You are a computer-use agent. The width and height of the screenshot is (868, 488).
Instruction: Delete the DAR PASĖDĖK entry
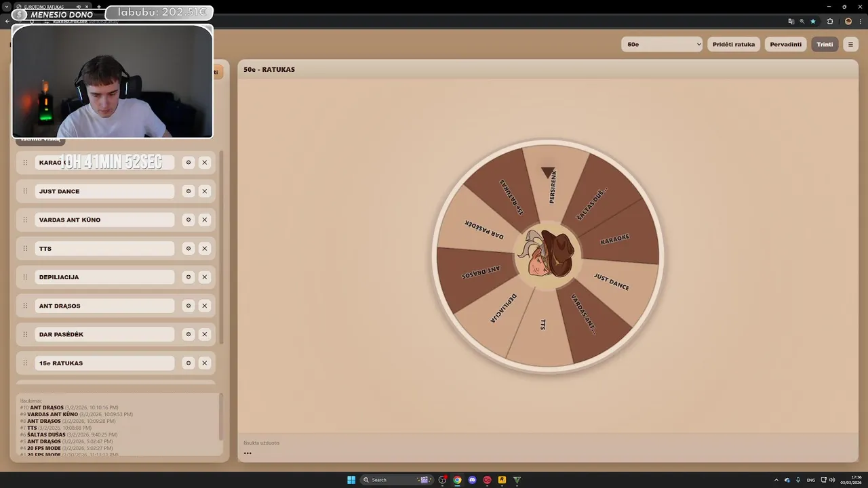pos(205,334)
